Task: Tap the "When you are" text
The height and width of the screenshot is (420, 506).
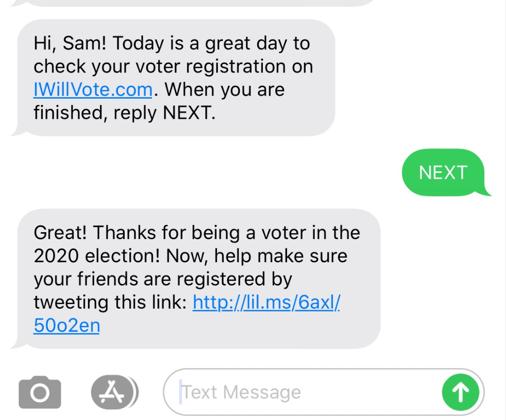Action: [224, 90]
